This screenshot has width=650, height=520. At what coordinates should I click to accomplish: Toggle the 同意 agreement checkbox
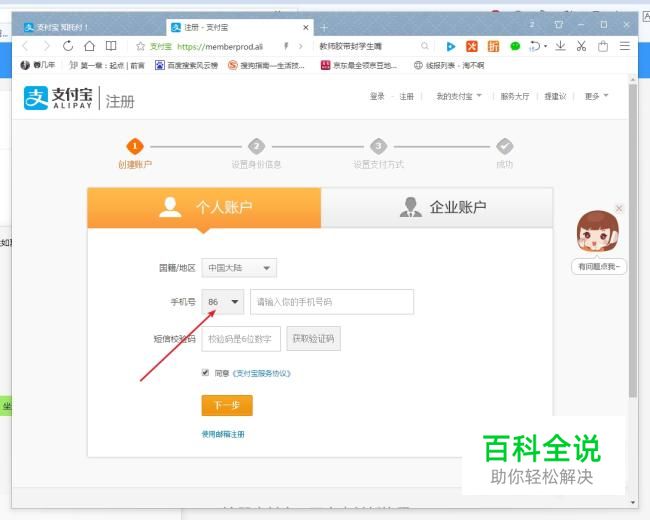(205, 372)
